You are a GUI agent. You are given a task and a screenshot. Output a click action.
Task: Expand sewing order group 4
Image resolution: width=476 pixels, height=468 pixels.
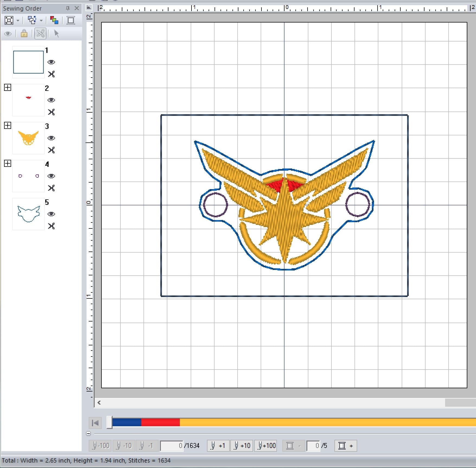8,163
